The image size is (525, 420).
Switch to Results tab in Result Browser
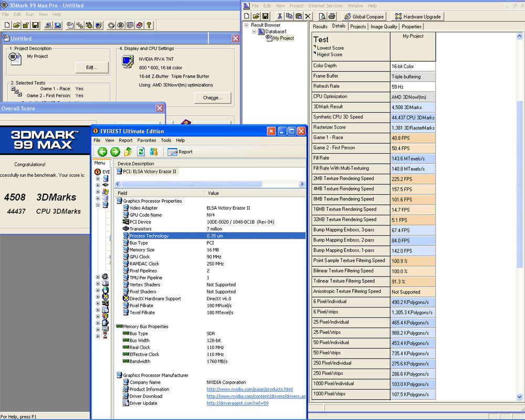(320, 26)
